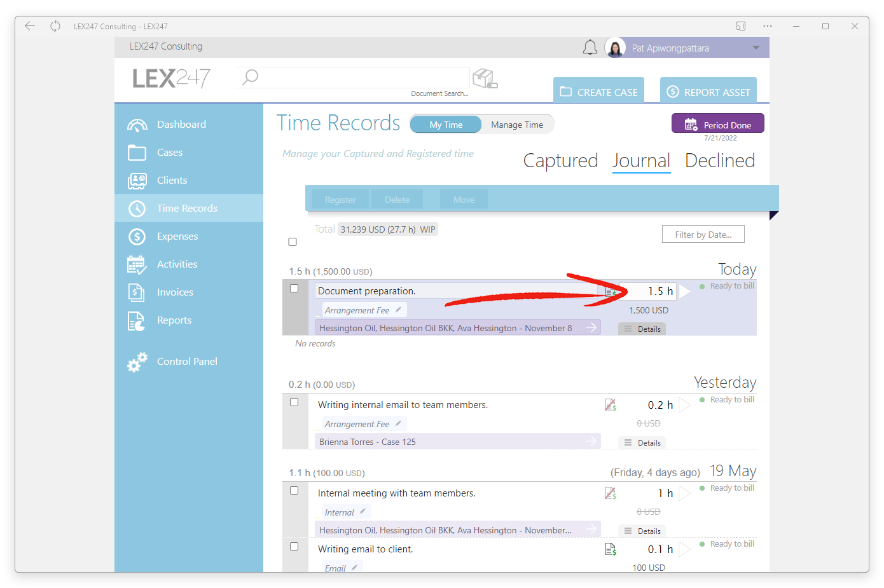Click the 1.5 h duration field

click(648, 291)
